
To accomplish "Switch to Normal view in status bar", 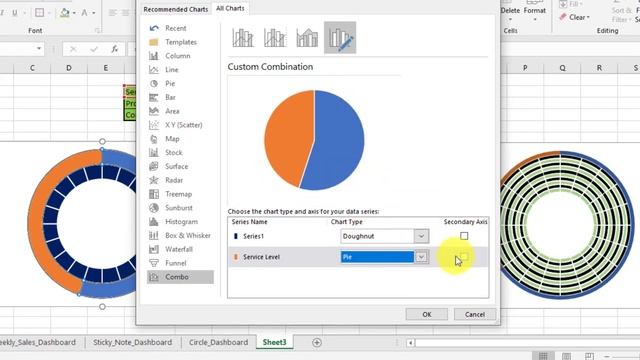I will coord(543,356).
